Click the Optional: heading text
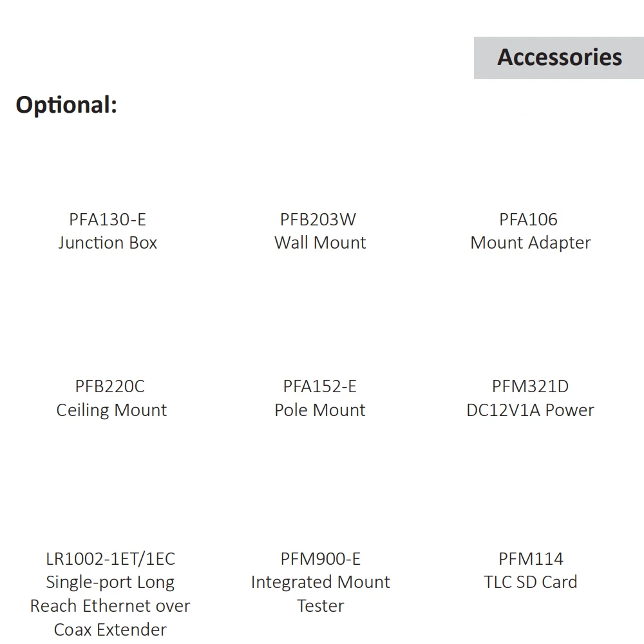 pos(66,104)
